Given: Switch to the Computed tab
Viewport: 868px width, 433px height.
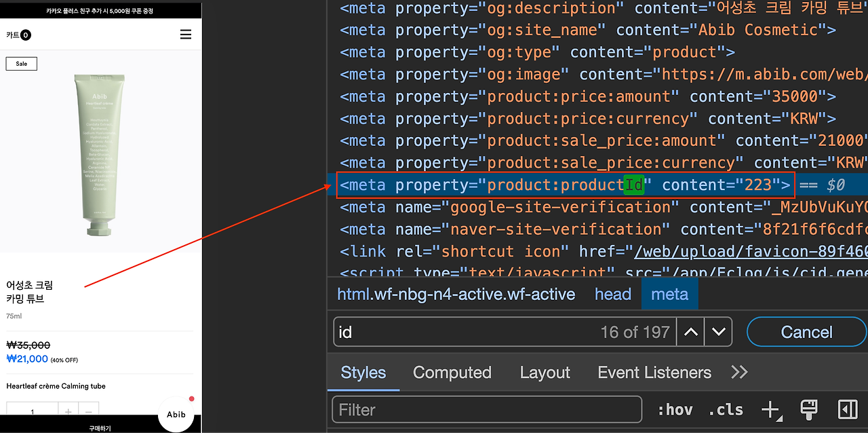Looking at the screenshot, I should pos(452,373).
